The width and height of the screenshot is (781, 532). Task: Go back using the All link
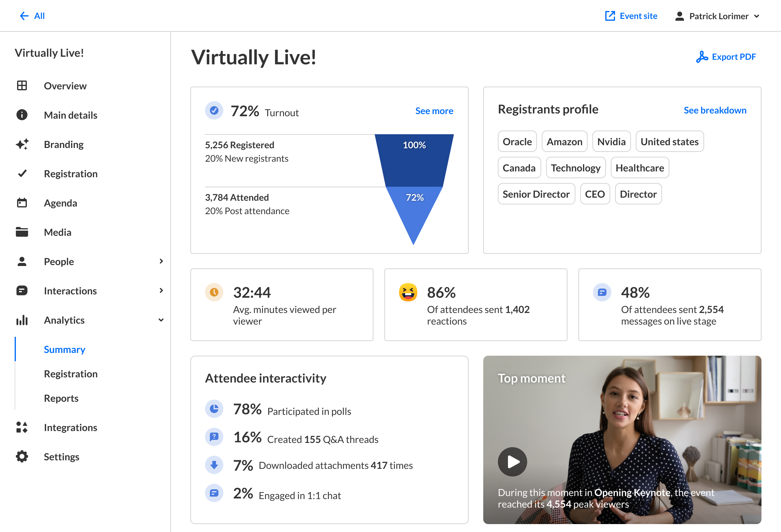click(x=33, y=16)
